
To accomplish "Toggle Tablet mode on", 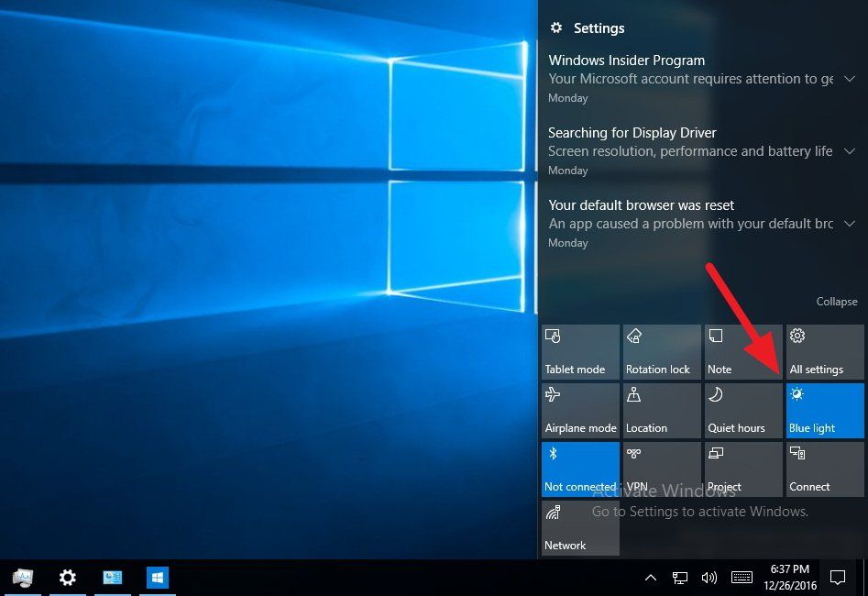I will click(580, 352).
